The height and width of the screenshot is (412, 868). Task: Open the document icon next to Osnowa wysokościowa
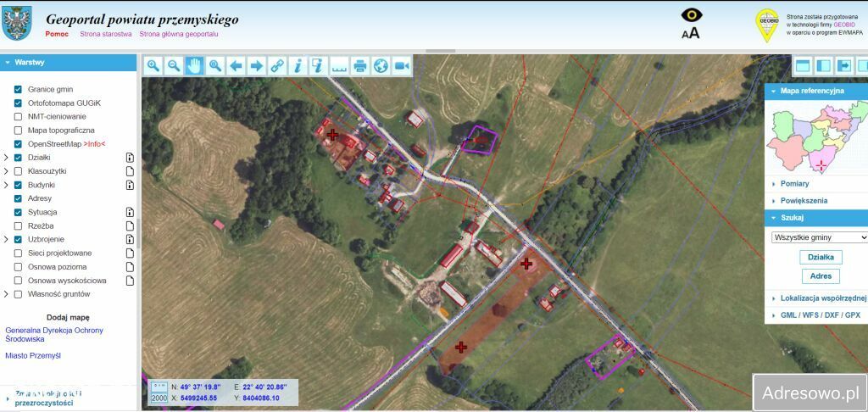tap(130, 281)
